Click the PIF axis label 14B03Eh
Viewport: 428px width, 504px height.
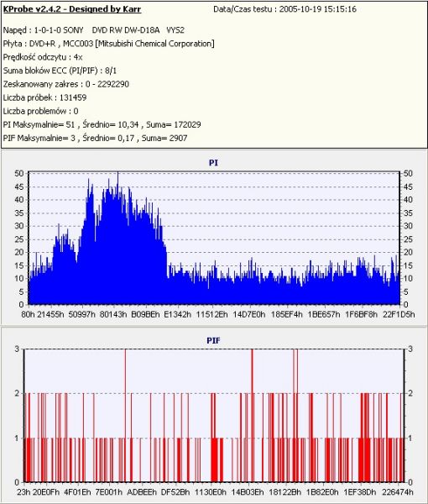tap(248, 492)
